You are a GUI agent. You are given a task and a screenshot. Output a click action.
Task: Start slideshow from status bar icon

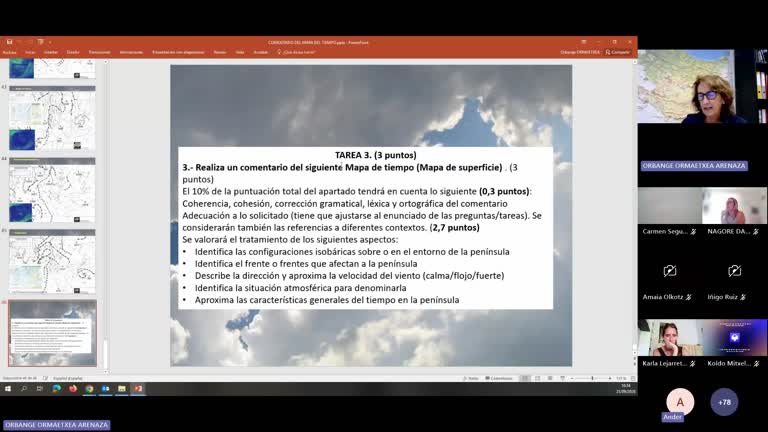[562, 378]
